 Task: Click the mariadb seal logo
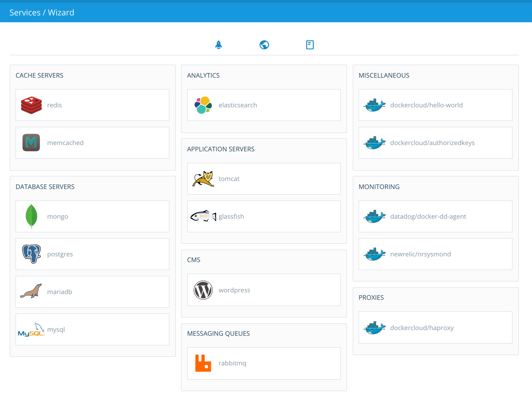coord(31,291)
